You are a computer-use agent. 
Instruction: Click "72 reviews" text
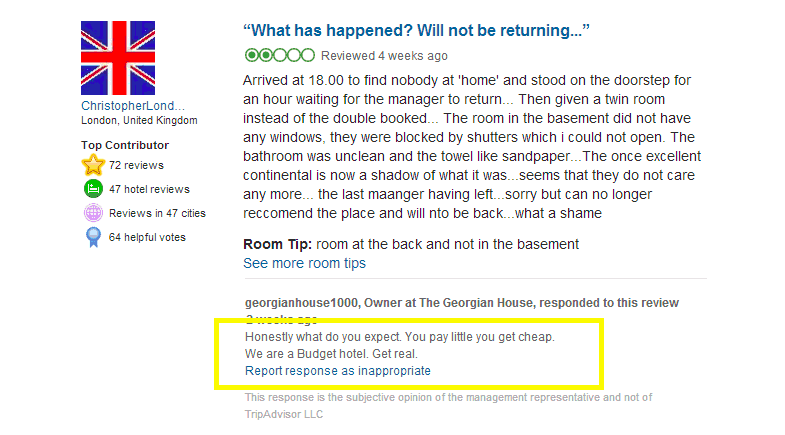pyautogui.click(x=136, y=165)
